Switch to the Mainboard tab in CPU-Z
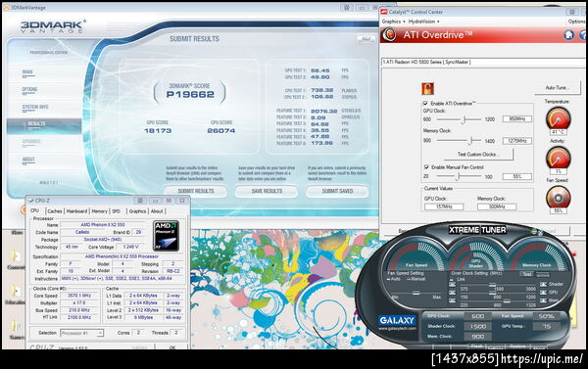Screen dimensions: 588x369 [x=76, y=211]
